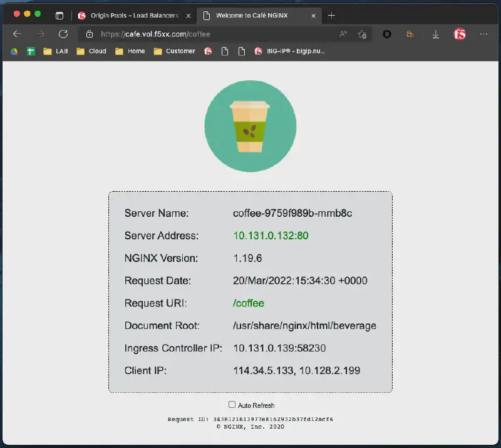Enable the Auto Refresh checkbox
The width and height of the screenshot is (501, 448).
232,405
